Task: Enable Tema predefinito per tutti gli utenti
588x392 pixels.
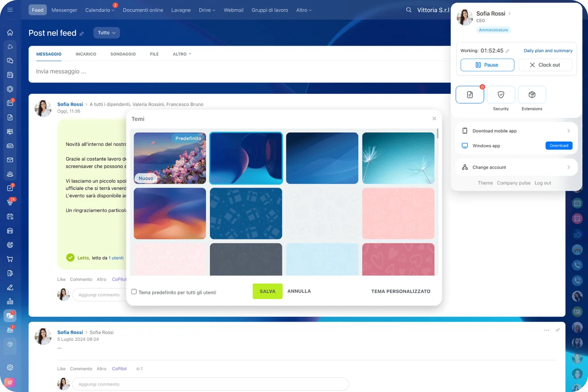Action: click(134, 292)
